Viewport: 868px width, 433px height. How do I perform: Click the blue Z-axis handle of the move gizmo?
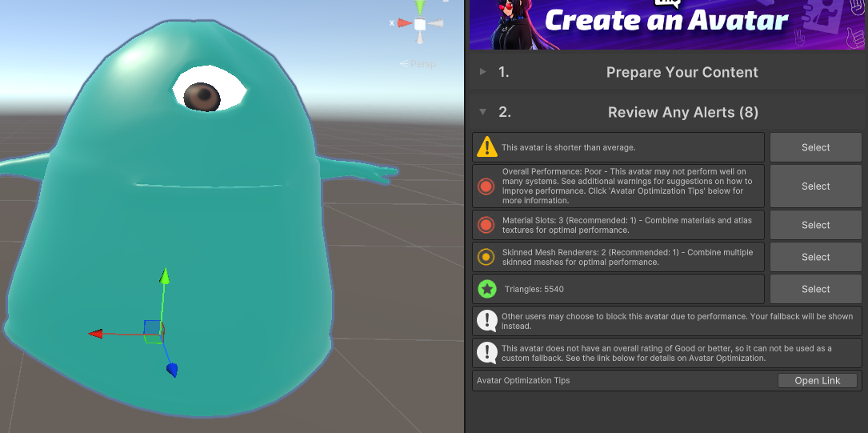[x=171, y=369]
